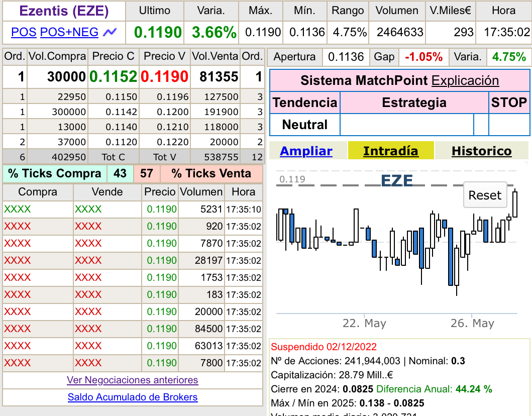Switch to the Intradía chart tab
Screen dimensions: 532x416
click(390, 151)
